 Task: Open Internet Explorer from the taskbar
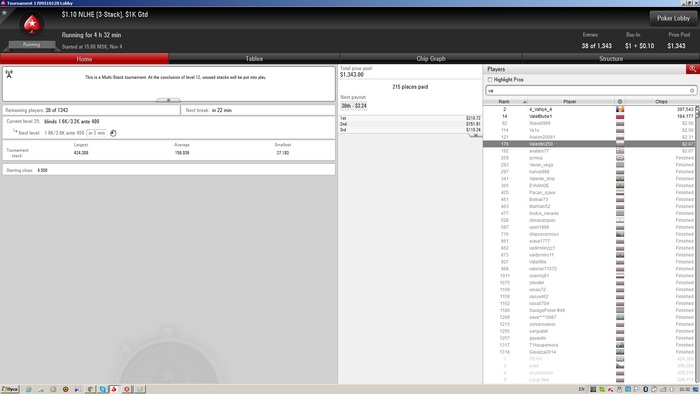click(28, 390)
